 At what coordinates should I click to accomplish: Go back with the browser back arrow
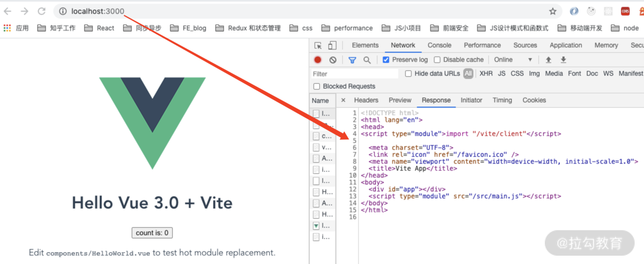tap(8, 11)
